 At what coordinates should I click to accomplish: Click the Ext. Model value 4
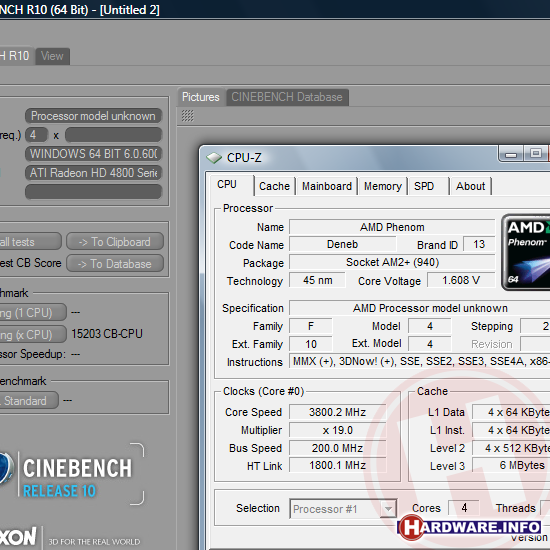click(430, 344)
